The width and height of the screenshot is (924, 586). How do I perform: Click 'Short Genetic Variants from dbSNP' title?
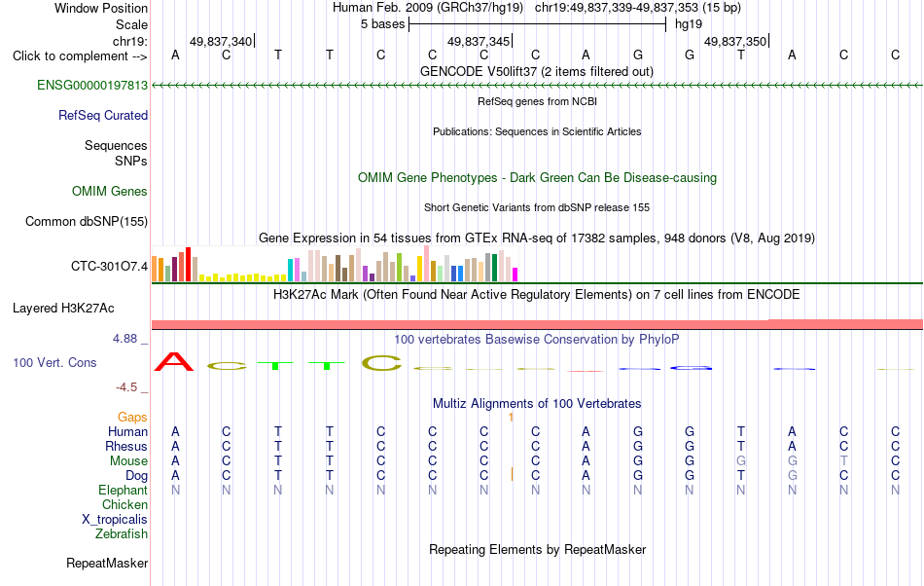(x=537, y=207)
